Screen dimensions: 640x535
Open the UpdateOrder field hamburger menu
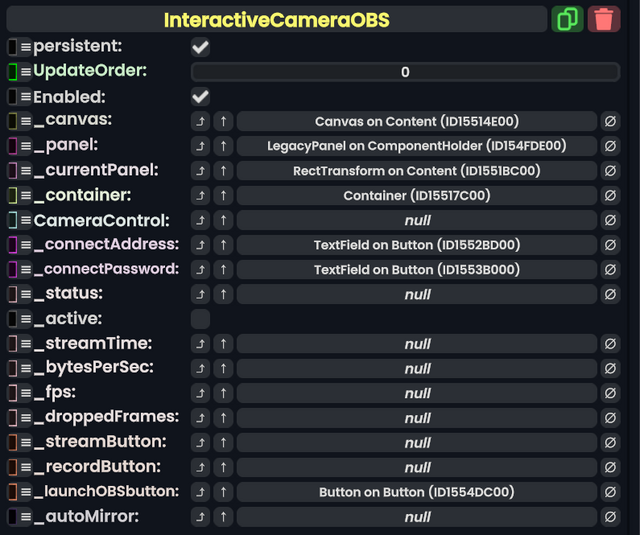point(26,72)
